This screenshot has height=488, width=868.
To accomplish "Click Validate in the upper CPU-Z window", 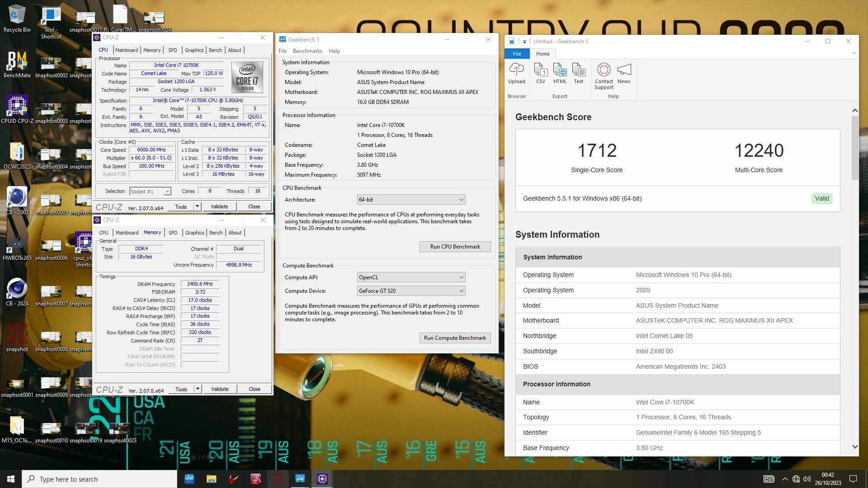I will tap(219, 206).
